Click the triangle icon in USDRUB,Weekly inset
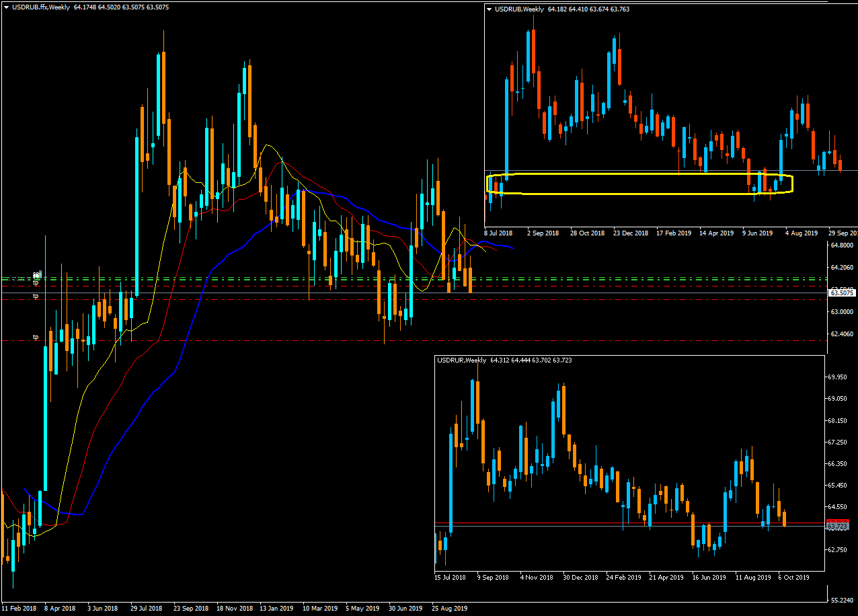Screen dimensions: 858x616 tap(489, 9)
